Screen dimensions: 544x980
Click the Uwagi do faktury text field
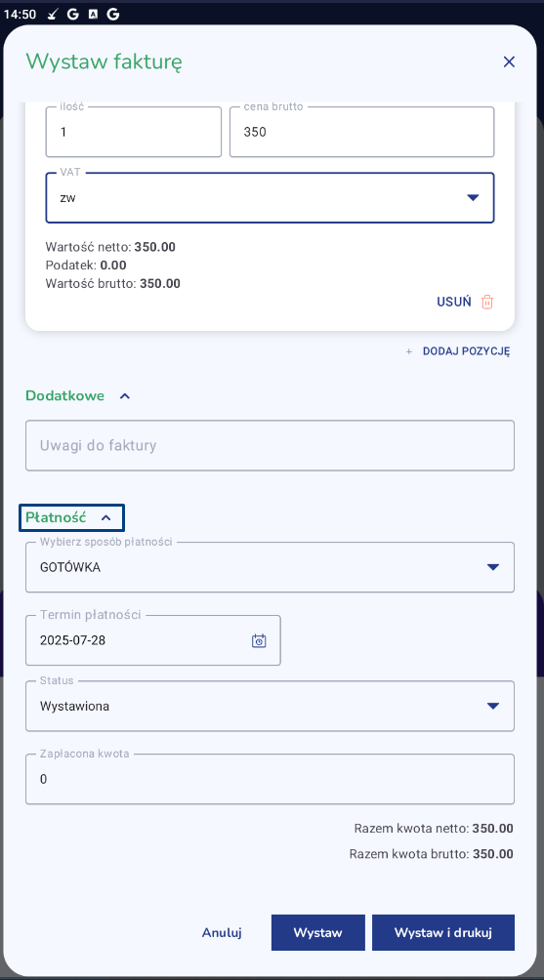pyautogui.click(x=271, y=446)
